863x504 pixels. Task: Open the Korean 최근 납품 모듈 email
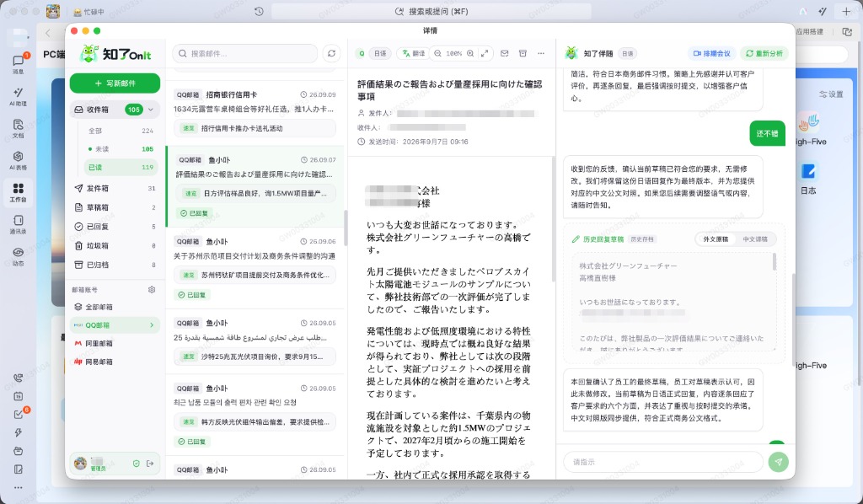pyautogui.click(x=255, y=415)
